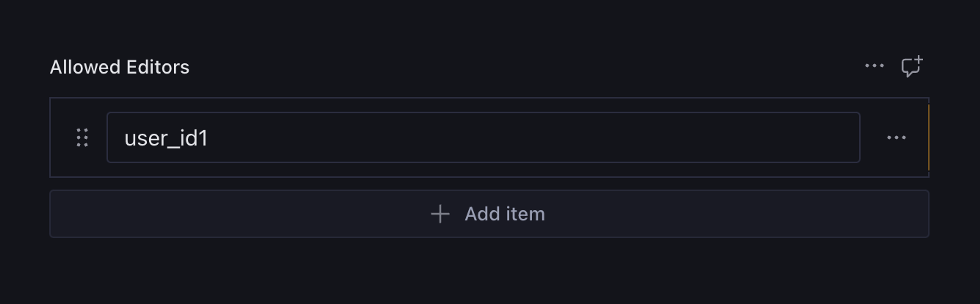980x304 pixels.
Task: Click the Allowed Editors field title
Action: click(119, 67)
